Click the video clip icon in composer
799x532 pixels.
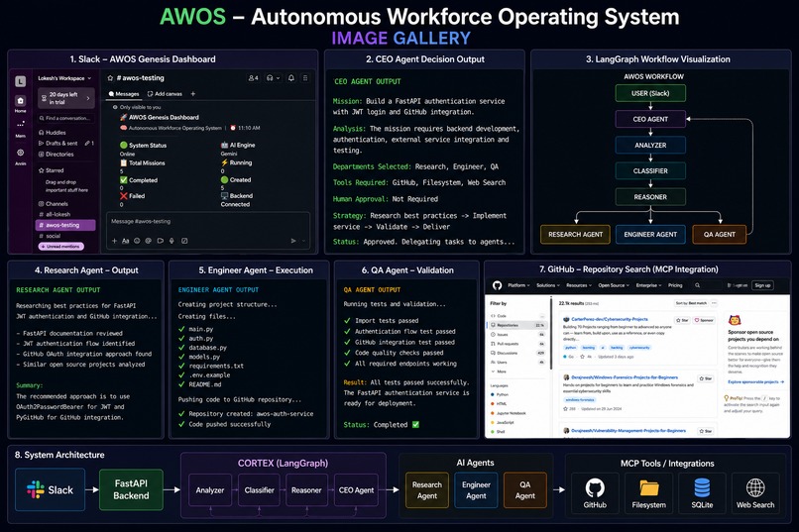pyautogui.click(x=160, y=241)
